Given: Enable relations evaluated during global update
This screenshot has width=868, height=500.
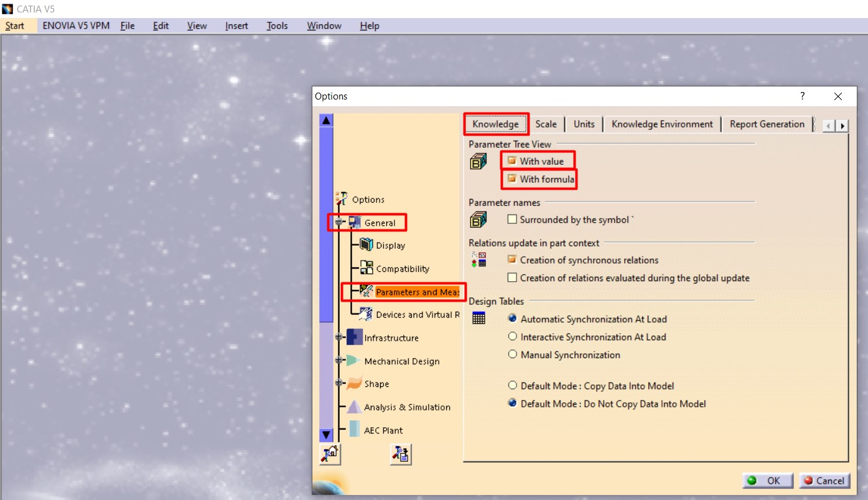Looking at the screenshot, I should tap(512, 277).
